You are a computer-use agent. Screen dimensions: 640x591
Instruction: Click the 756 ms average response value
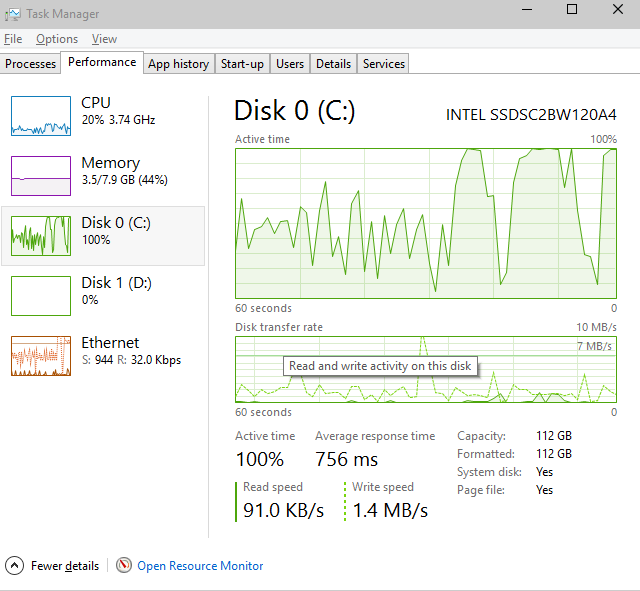click(x=347, y=459)
